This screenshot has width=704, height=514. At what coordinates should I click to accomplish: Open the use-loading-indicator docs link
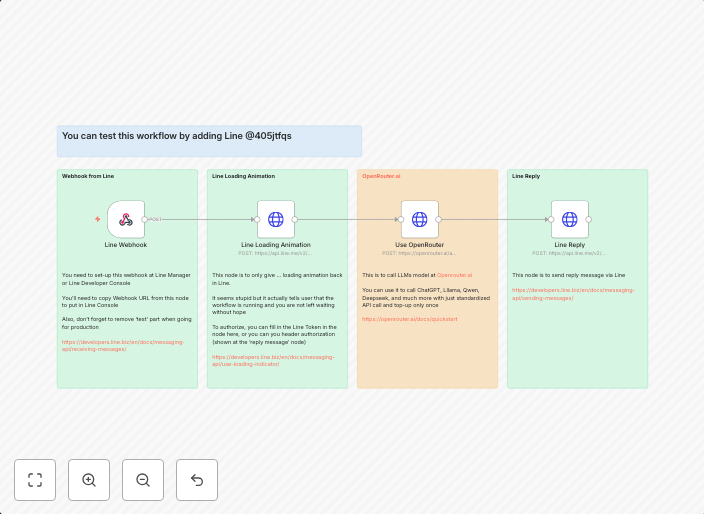click(x=274, y=360)
